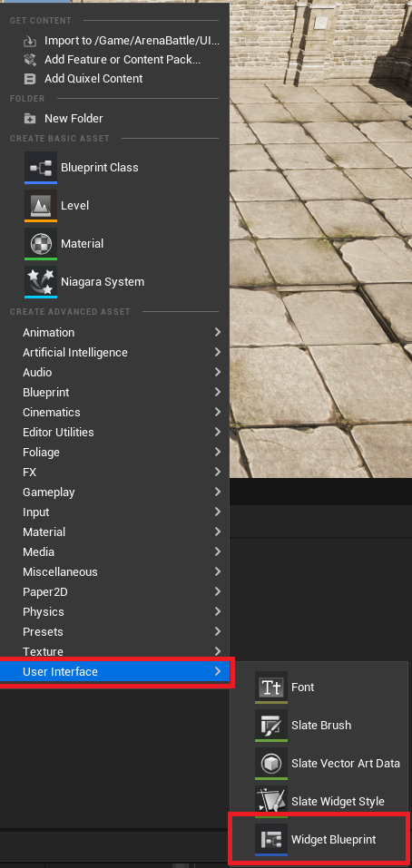This screenshot has height=868, width=412.
Task: Expand the Artificial Intelligence submenu
Action: click(x=114, y=352)
